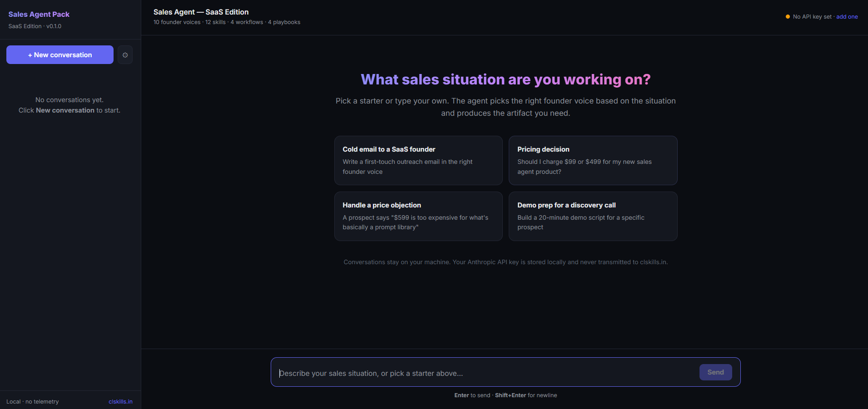Click the 'SaaS Edition · v0.1.0' version label
The width and height of the screenshot is (868, 409).
point(35,26)
